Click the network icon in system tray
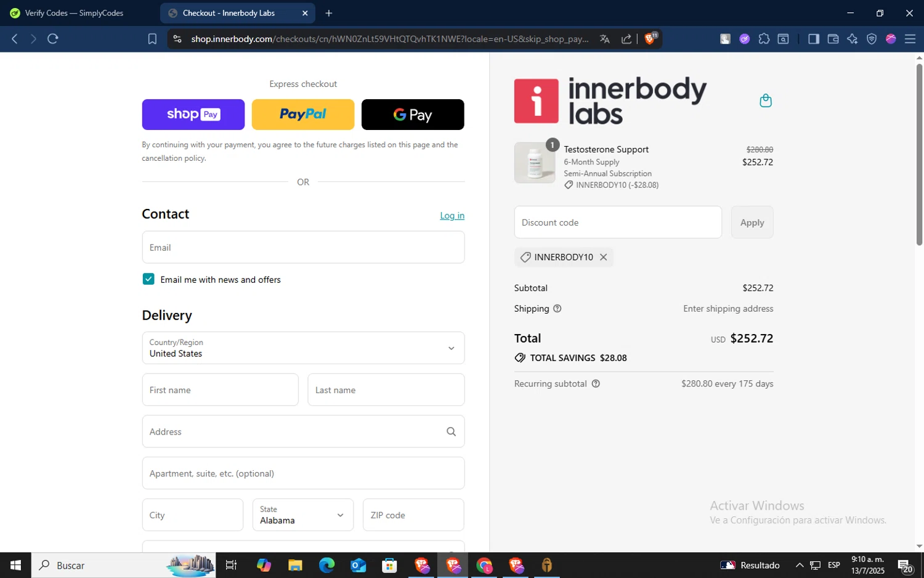 point(816,565)
